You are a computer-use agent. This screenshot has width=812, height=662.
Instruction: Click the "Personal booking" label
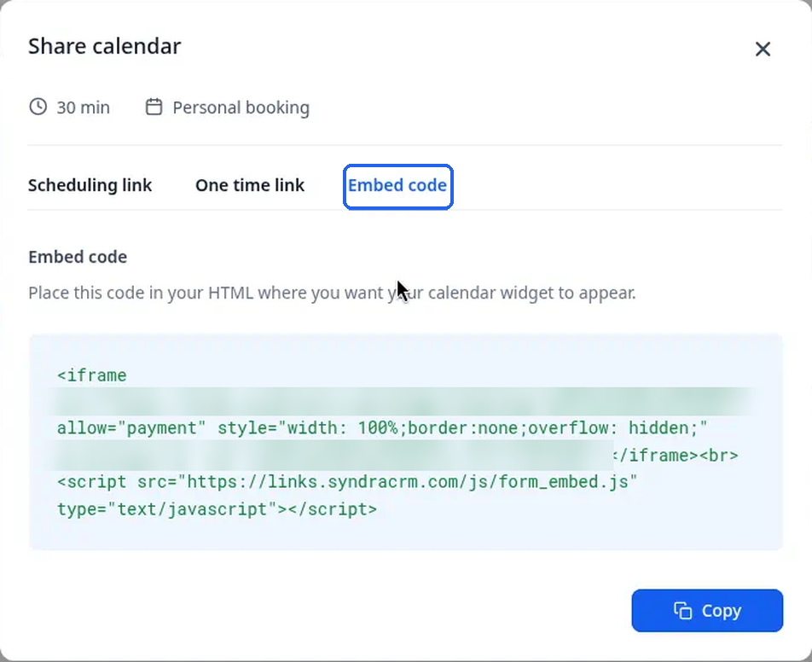click(241, 107)
